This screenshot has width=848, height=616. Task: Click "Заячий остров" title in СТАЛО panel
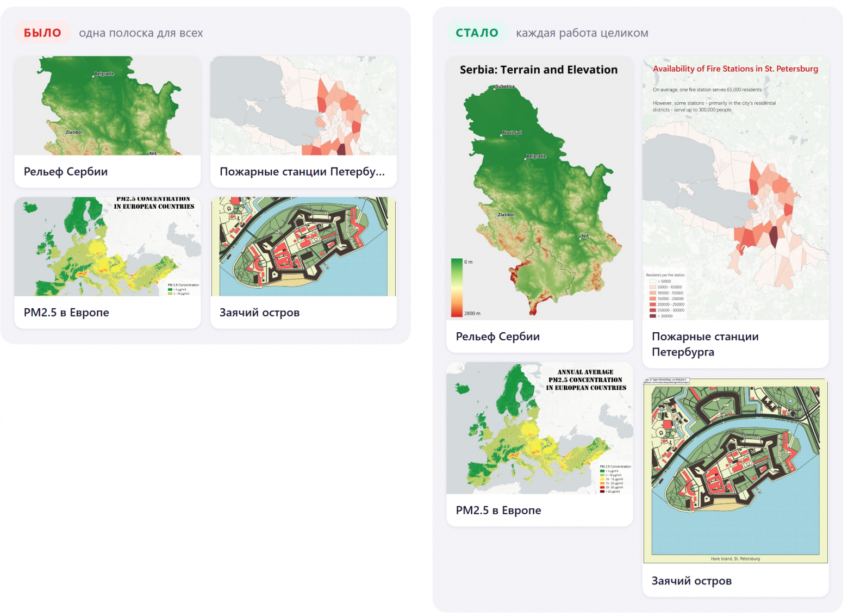coord(691,581)
